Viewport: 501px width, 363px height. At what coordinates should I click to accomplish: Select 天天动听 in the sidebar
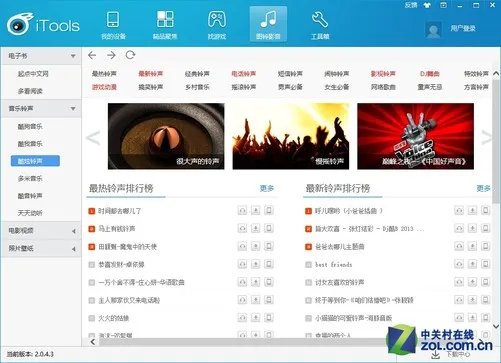click(x=30, y=213)
